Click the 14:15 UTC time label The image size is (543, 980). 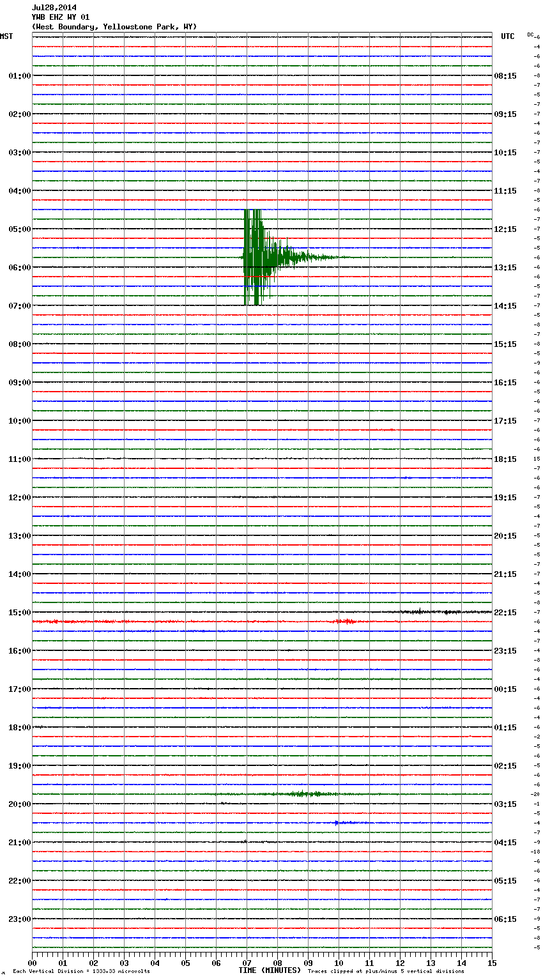(x=505, y=306)
